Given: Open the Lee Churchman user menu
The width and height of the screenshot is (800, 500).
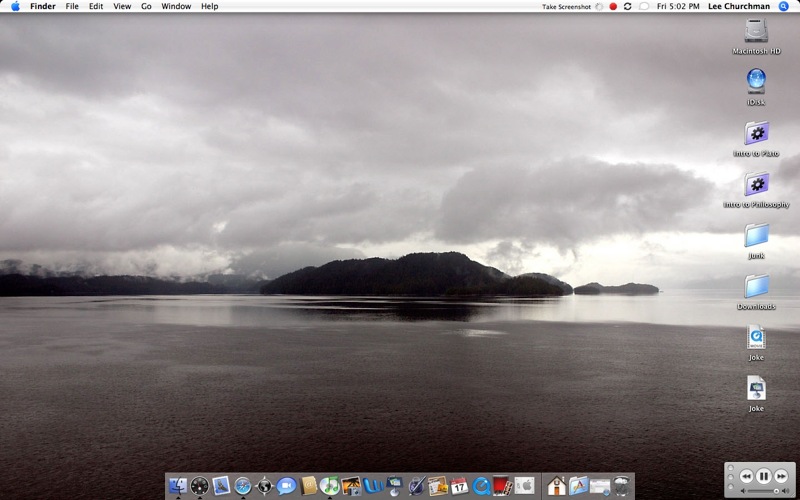Looking at the screenshot, I should pos(739,6).
